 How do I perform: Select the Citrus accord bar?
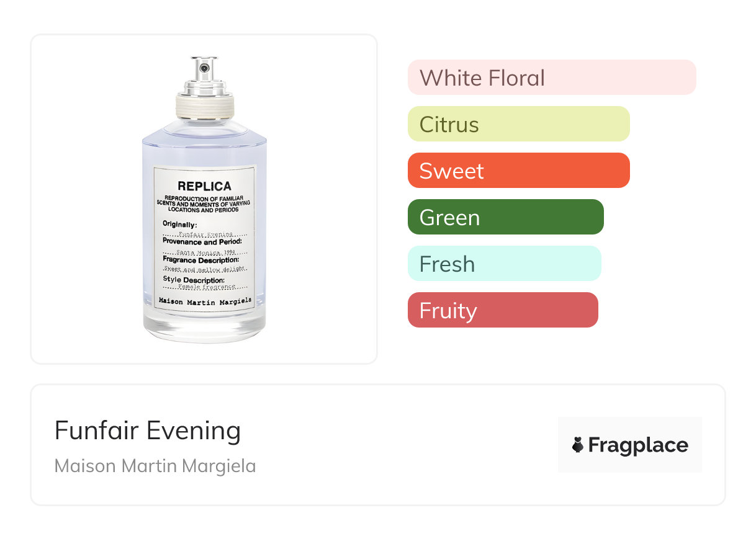point(518,124)
